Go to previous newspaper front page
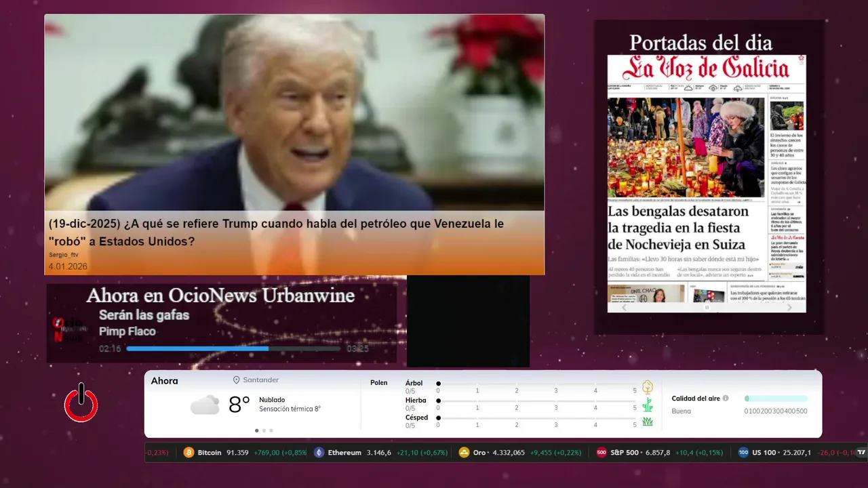The image size is (868, 488). [x=625, y=307]
